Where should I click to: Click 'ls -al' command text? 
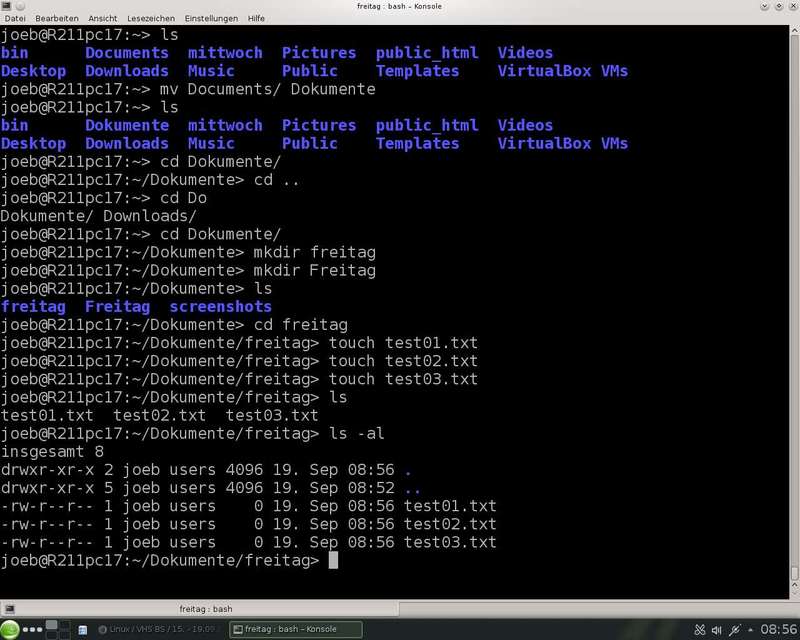356,433
